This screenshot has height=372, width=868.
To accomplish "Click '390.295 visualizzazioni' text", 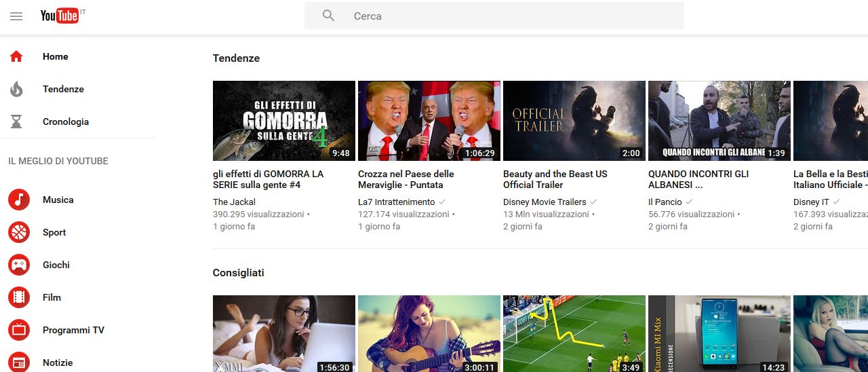I will (x=258, y=214).
